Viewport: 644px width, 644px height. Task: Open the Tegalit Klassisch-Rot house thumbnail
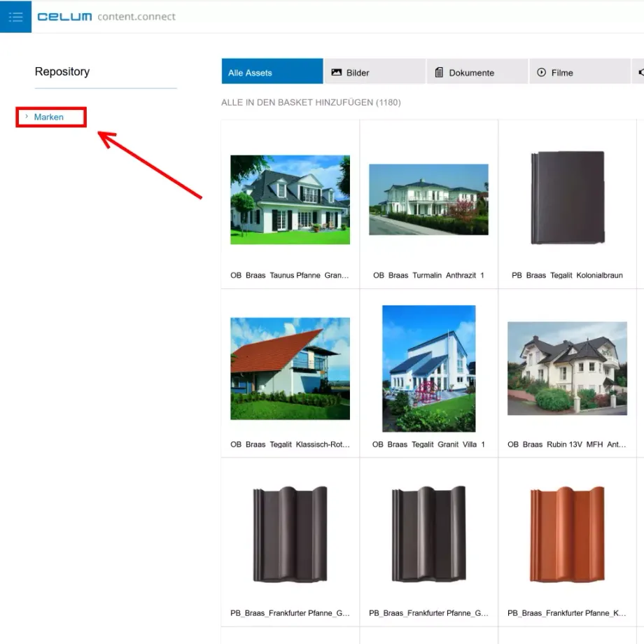click(x=290, y=368)
